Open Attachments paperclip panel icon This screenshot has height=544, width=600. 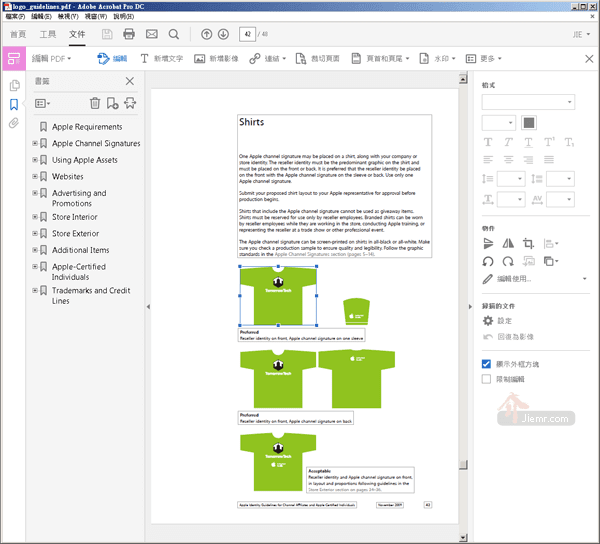14,123
